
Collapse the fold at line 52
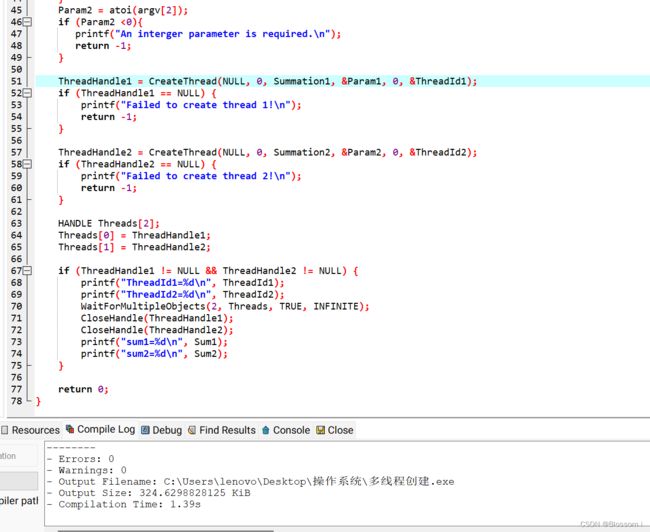(27, 93)
